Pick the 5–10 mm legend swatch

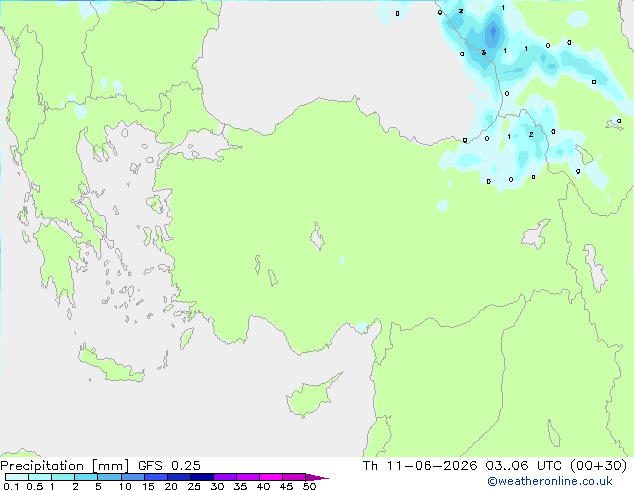[x=109, y=477]
